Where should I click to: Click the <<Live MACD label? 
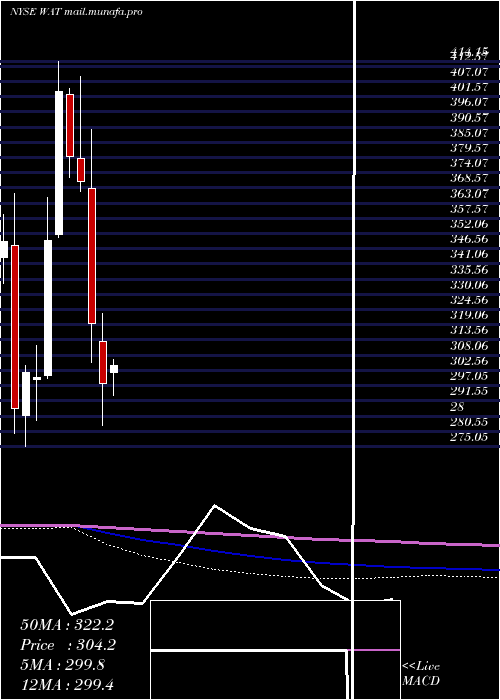(421, 674)
